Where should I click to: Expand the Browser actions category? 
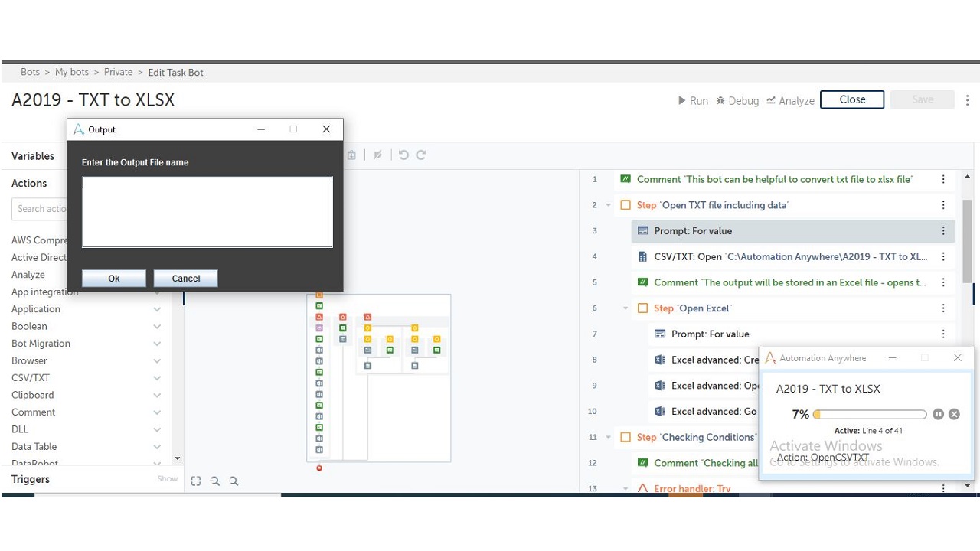click(x=157, y=360)
